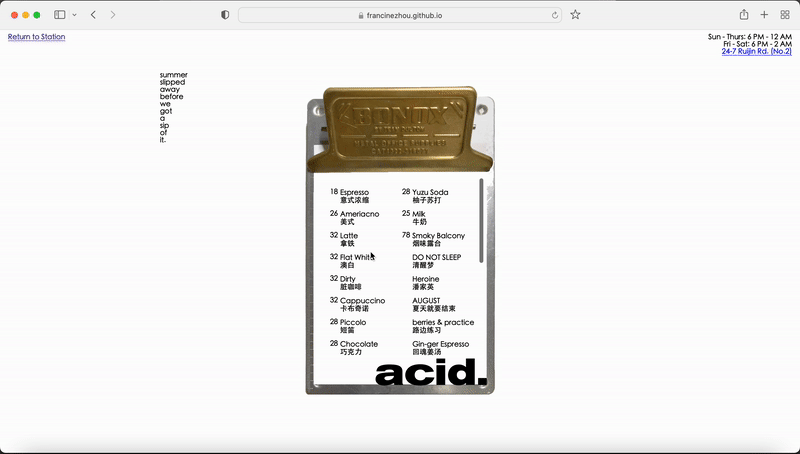Click the menu scrollbar on the clipboard
The width and height of the screenshot is (800, 454).
click(481, 220)
